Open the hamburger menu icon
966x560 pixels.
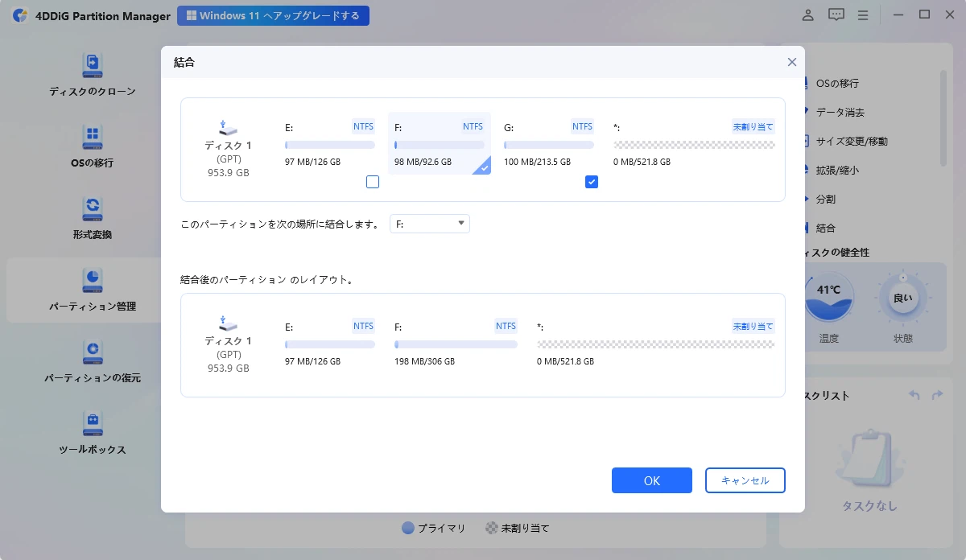tap(863, 14)
